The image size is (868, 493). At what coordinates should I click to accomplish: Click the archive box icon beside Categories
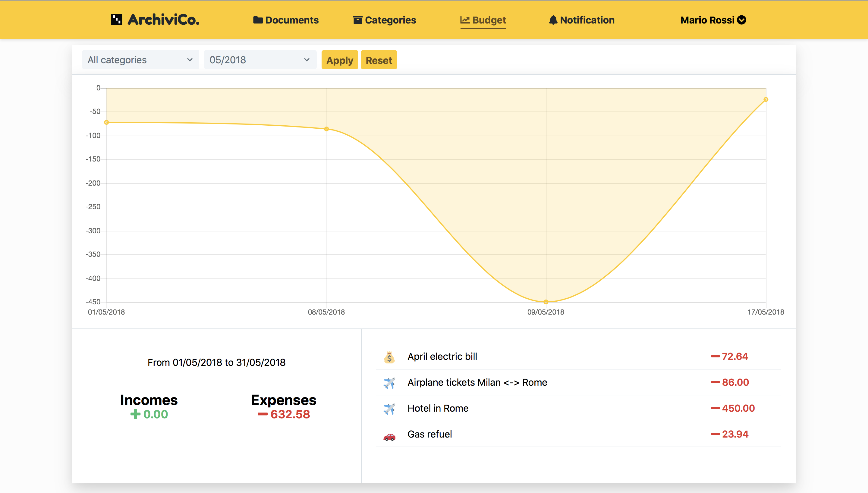[x=357, y=20]
